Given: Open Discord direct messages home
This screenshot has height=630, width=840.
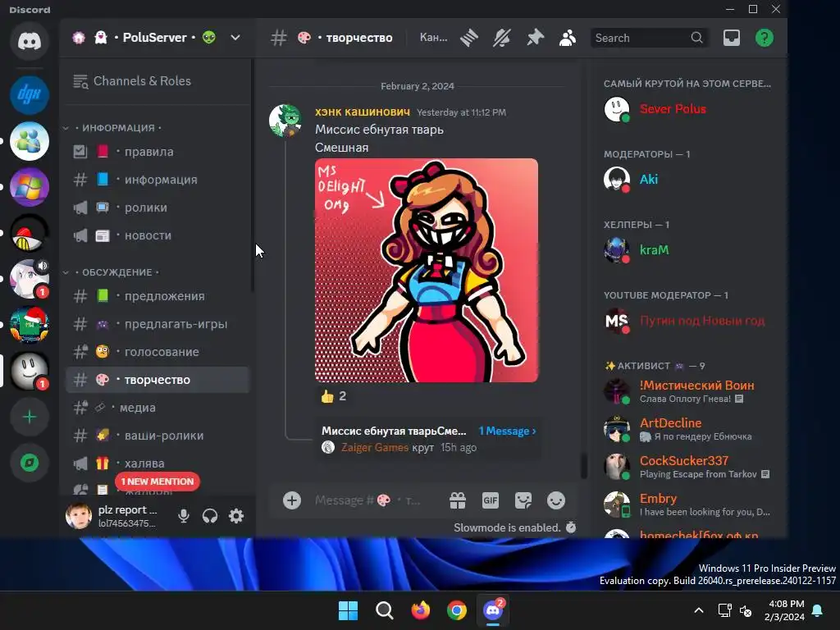Looking at the screenshot, I should pos(30,41).
